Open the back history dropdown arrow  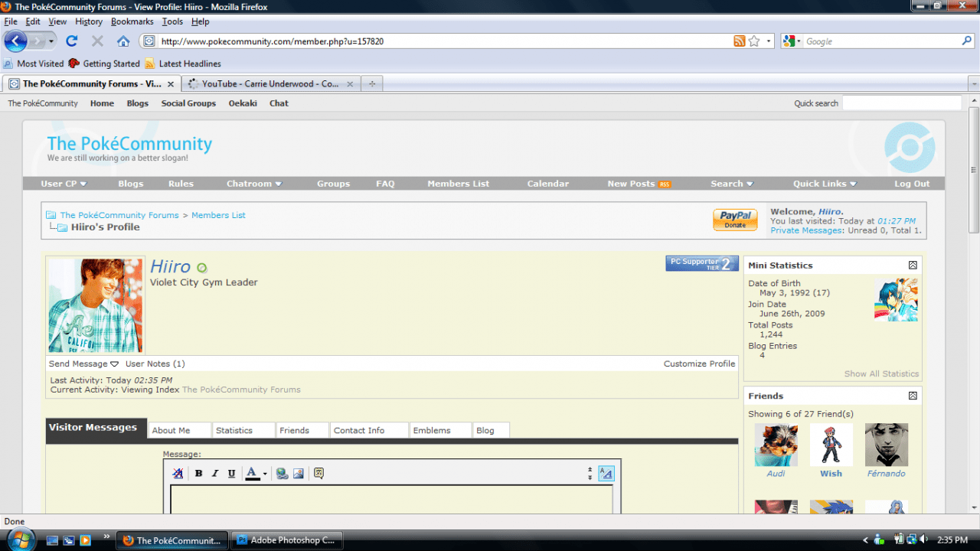[51, 41]
